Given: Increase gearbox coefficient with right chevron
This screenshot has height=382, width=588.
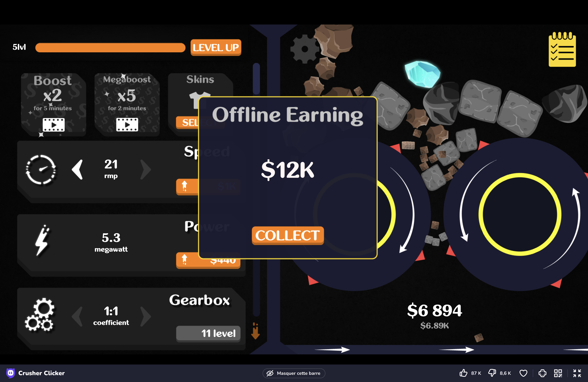Looking at the screenshot, I should (x=145, y=316).
